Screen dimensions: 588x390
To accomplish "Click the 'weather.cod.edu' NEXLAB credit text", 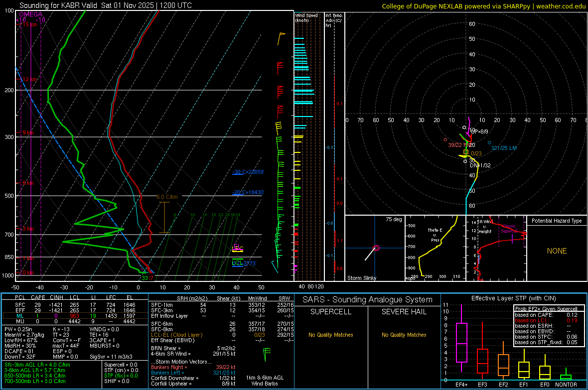I will [561, 6].
